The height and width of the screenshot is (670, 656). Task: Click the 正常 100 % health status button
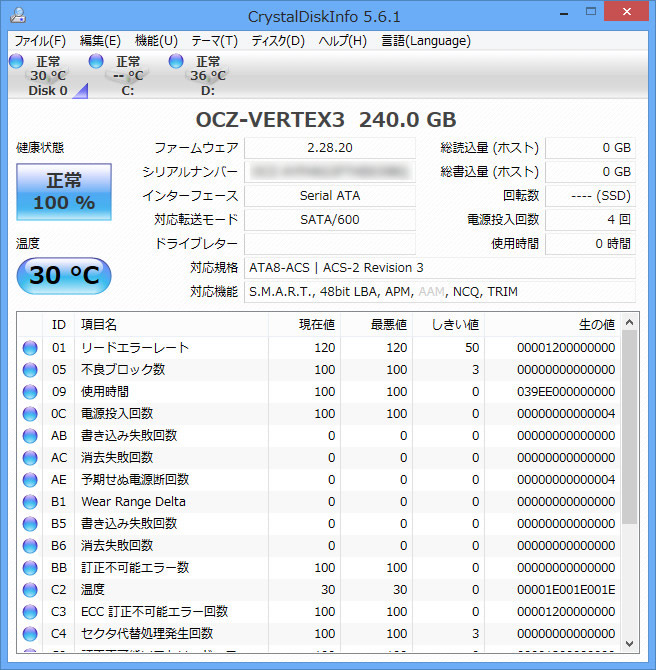point(64,192)
